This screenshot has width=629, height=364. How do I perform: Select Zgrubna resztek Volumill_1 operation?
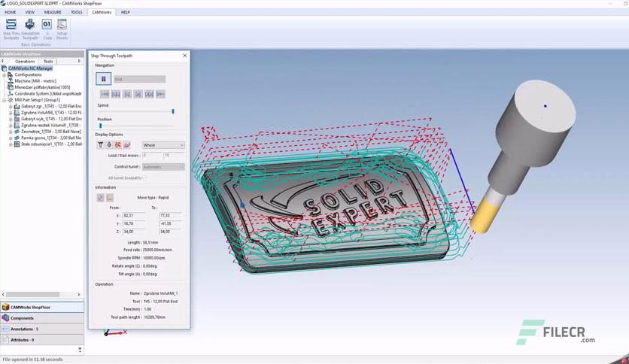51,125
